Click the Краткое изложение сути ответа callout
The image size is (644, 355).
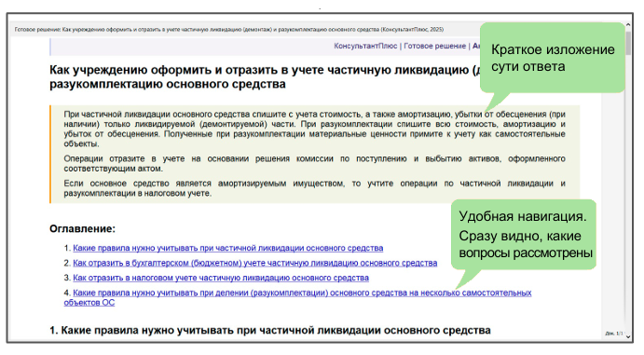tap(553, 58)
